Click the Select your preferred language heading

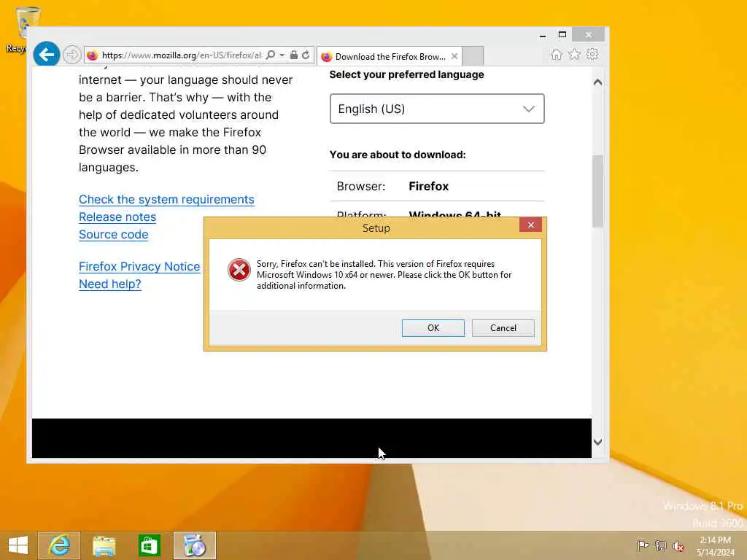click(x=406, y=75)
